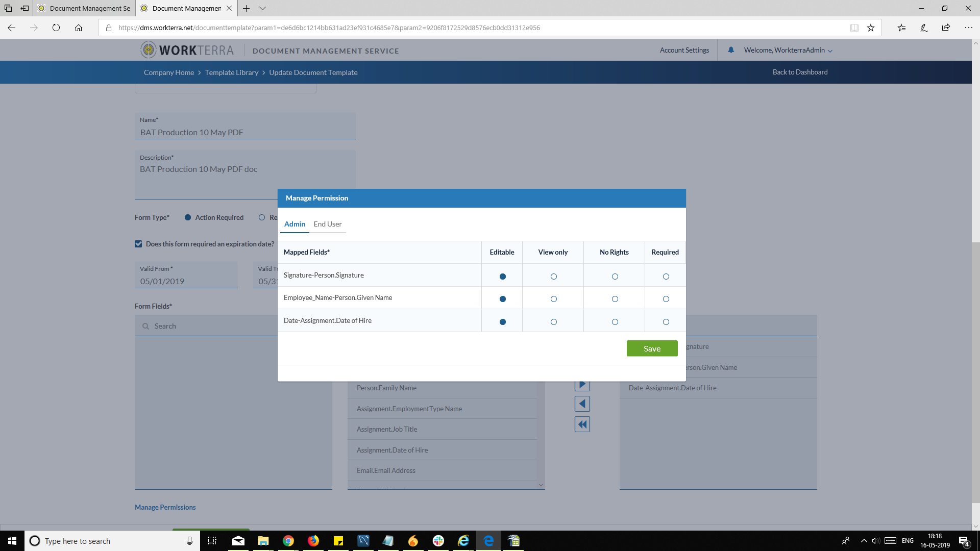
Task: Uncheck the expiration date required checkbox
Action: [x=138, y=244]
